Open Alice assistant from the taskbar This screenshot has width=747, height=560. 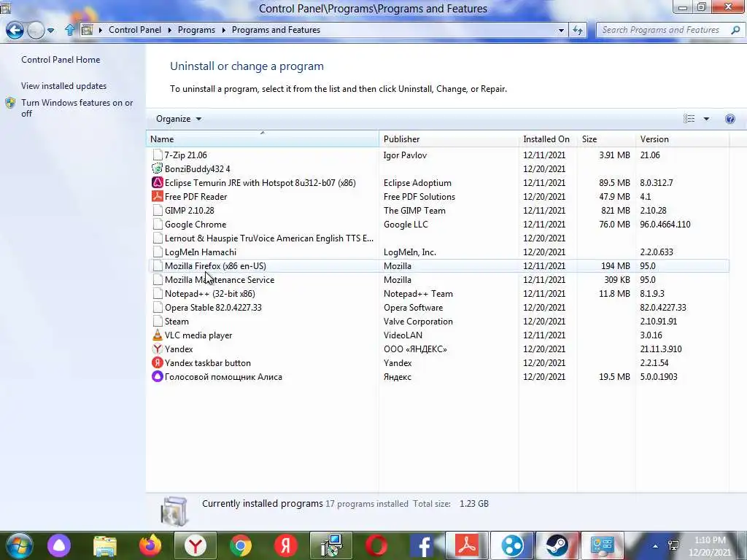tap(59, 545)
